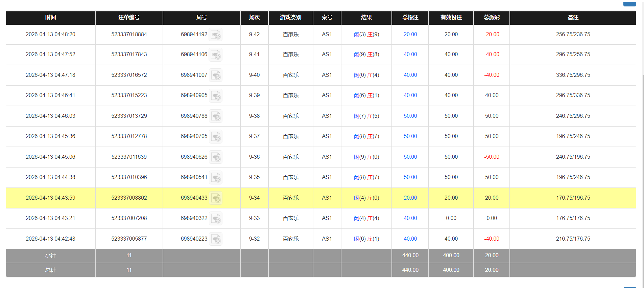This screenshot has width=644, height=288.
Task: Open the replay icon for 698940541
Action: click(216, 177)
